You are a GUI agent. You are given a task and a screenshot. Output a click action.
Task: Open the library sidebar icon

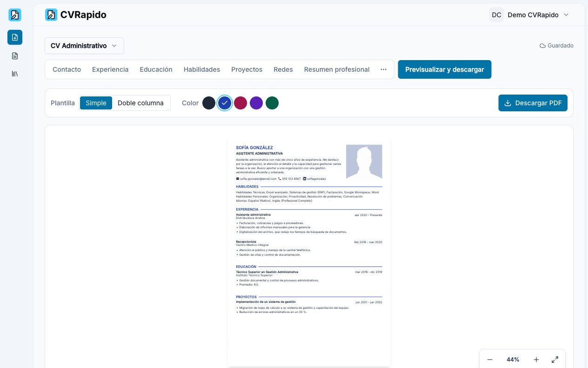15,74
